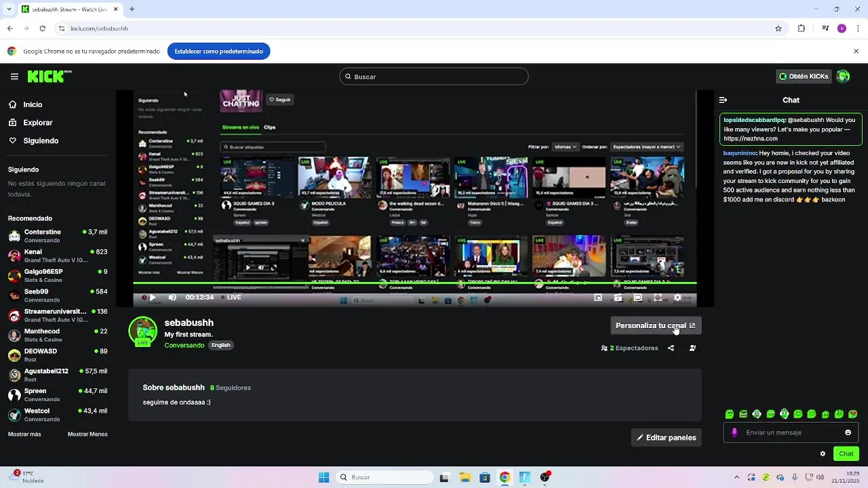Click the 2 Espectadores viewer count
Screen dimensions: 868x488
(x=629, y=348)
